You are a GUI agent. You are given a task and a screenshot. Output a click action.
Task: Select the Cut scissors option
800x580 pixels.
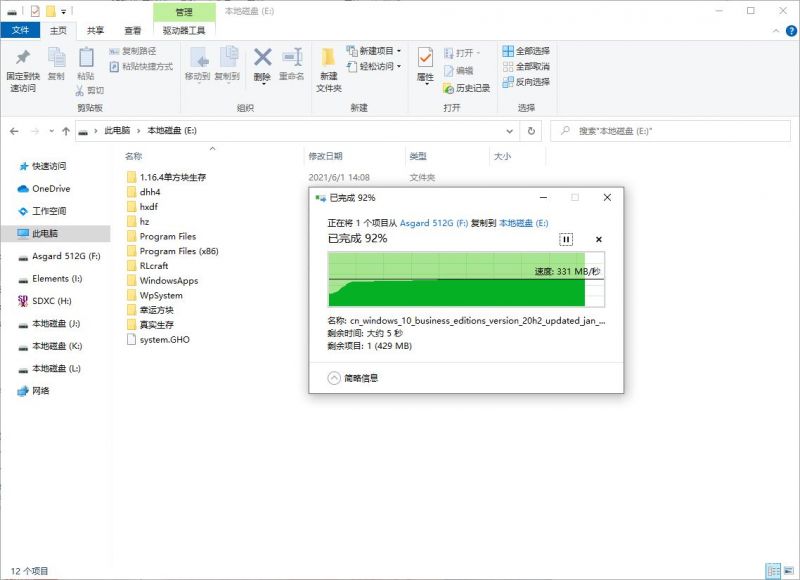pos(90,90)
